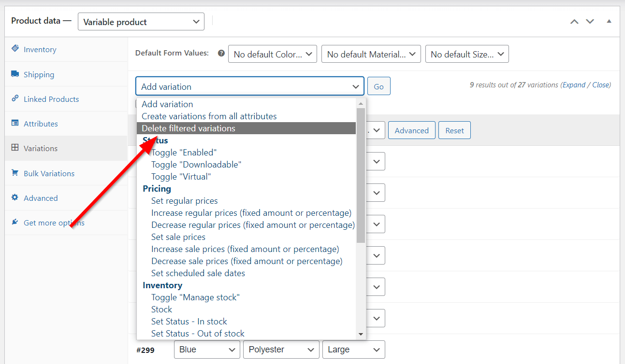625x364 pixels.
Task: Choose Toggle "Manage stock" option
Action: [x=247, y=297]
